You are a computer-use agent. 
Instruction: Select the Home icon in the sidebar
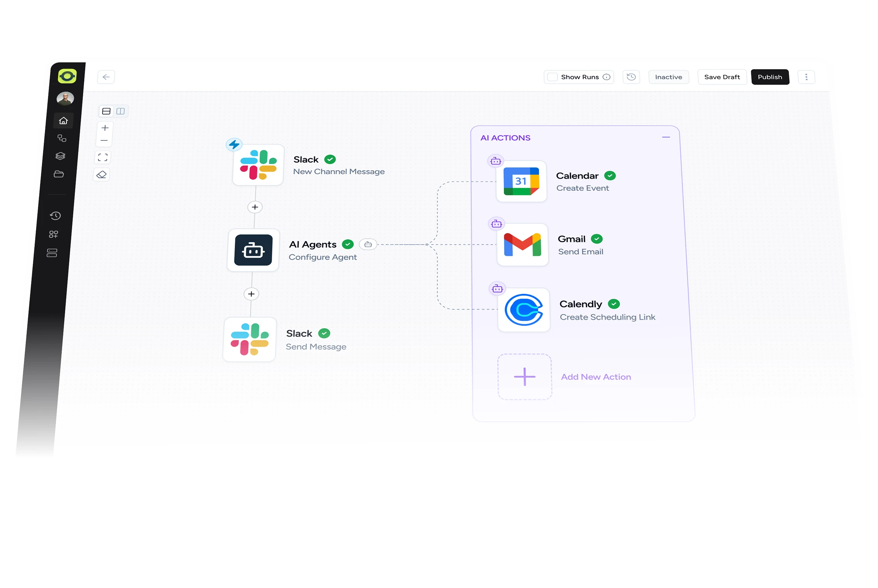pyautogui.click(x=63, y=121)
